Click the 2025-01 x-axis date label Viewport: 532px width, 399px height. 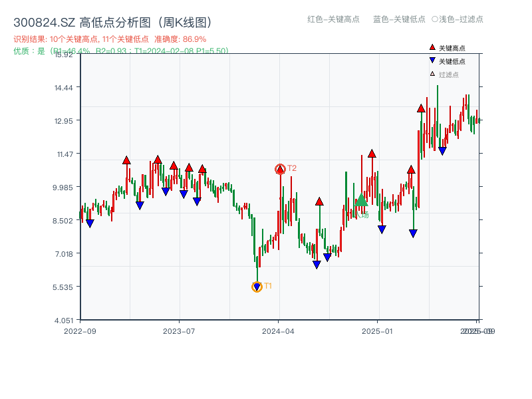coord(377,331)
